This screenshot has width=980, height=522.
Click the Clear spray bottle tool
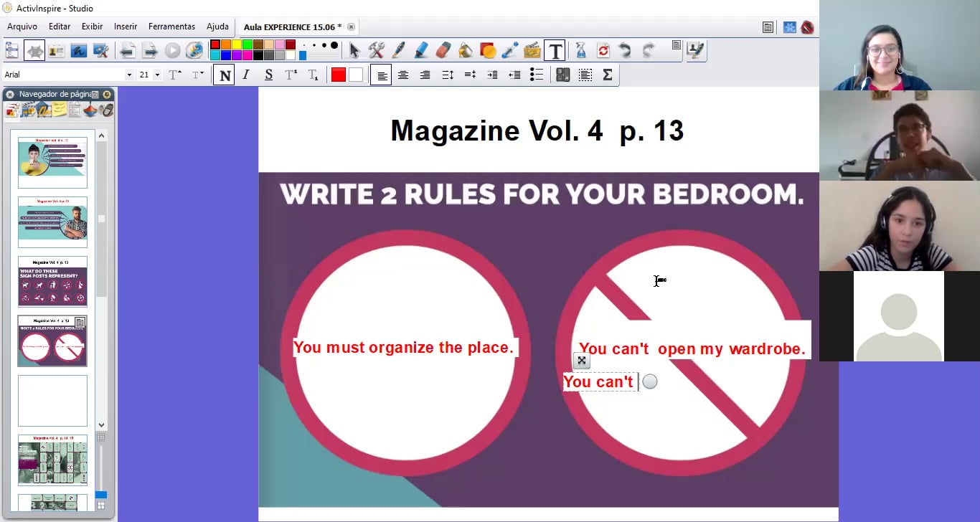point(580,50)
